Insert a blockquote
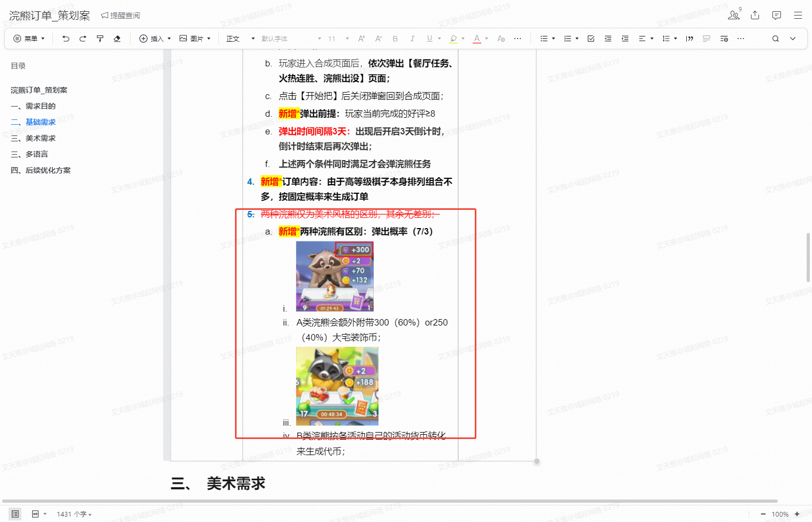The image size is (812, 522). click(x=689, y=38)
